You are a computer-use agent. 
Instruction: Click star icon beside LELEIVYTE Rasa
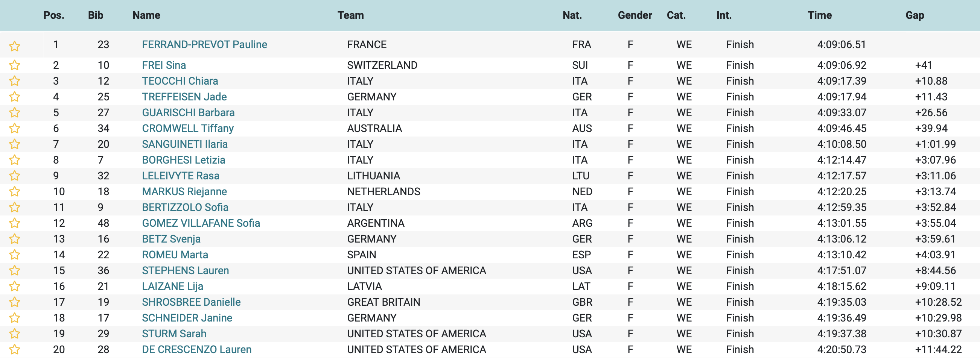tap(14, 176)
